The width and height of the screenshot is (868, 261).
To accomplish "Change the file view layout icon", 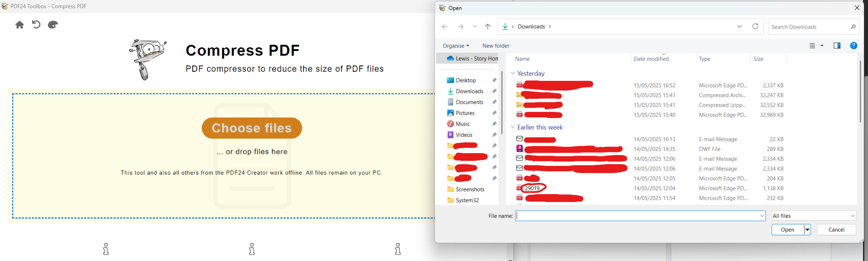I will pyautogui.click(x=812, y=45).
